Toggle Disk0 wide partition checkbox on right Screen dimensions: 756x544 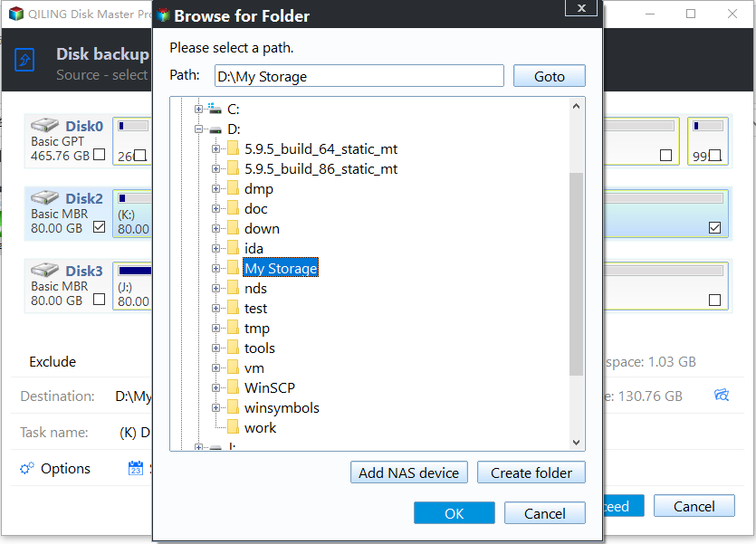[665, 155]
